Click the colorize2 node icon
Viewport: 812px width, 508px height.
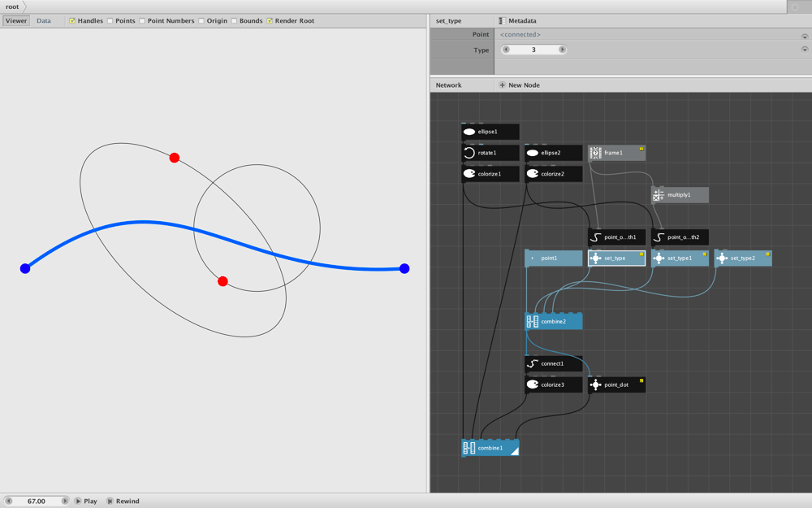[x=533, y=174]
